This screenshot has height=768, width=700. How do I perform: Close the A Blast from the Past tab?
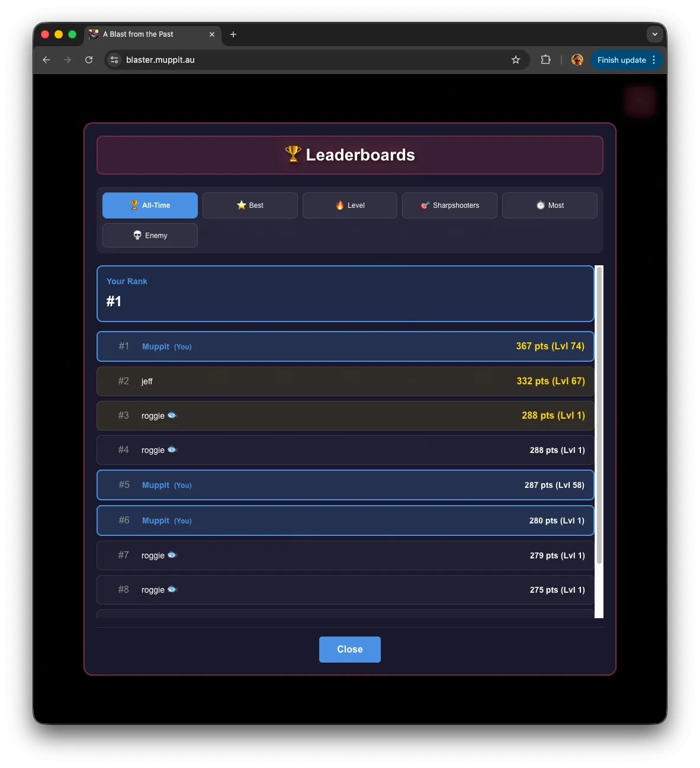212,34
